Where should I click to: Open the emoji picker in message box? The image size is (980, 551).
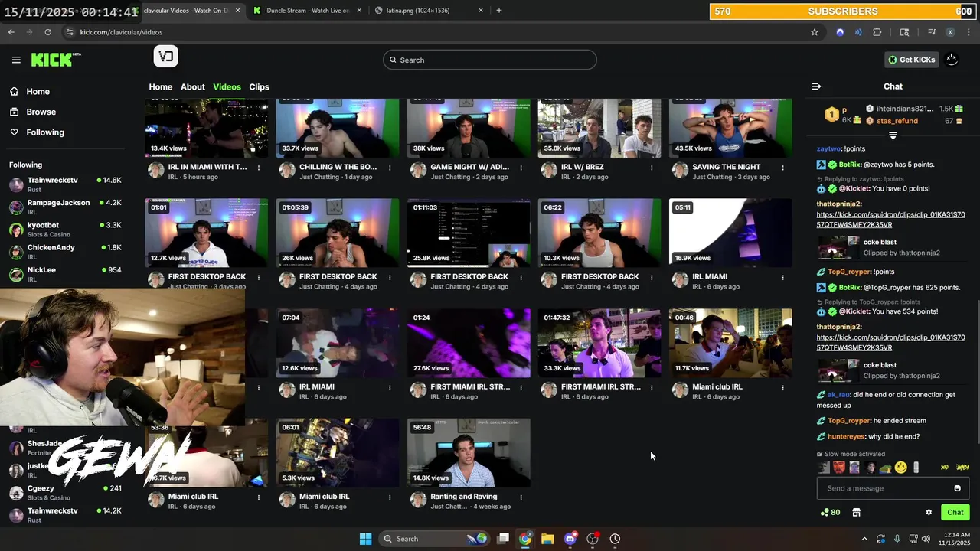point(957,488)
